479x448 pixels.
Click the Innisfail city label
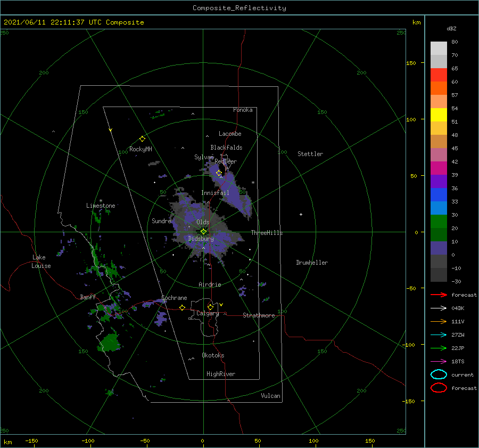click(215, 193)
